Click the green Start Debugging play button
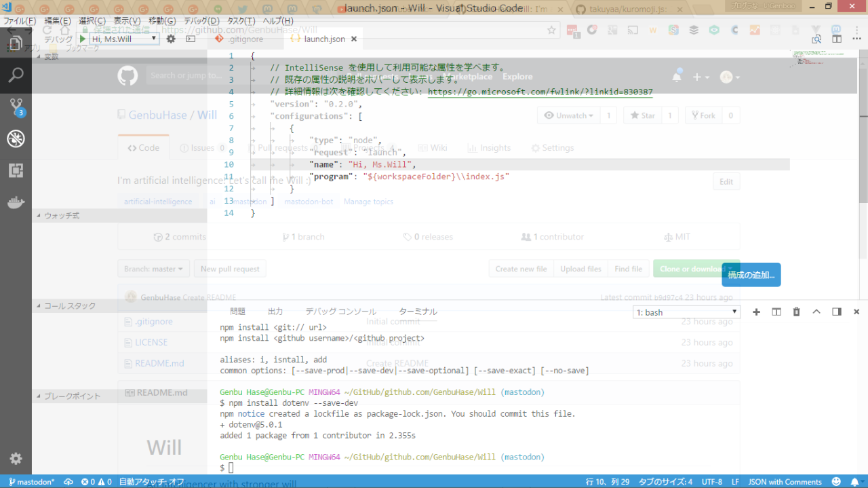Viewport: 868px width, 488px height. tap(83, 39)
